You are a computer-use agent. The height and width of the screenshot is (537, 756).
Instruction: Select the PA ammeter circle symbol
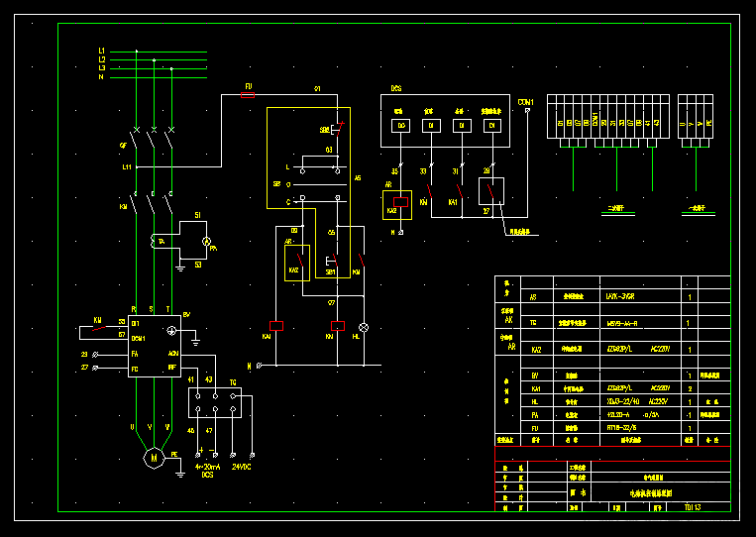206,242
